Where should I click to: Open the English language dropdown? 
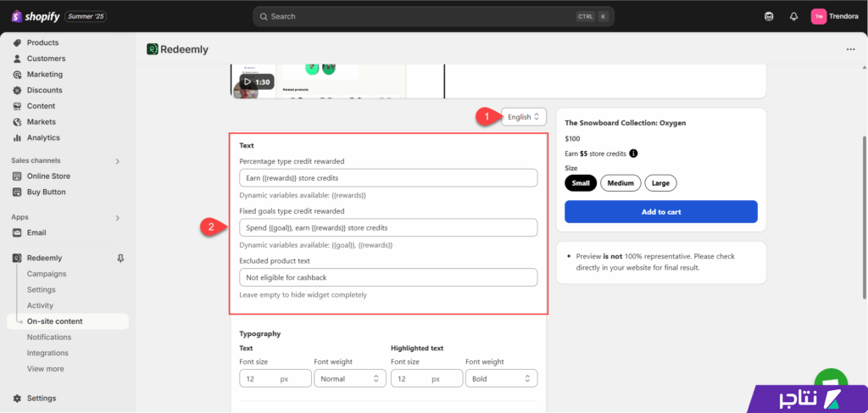524,117
